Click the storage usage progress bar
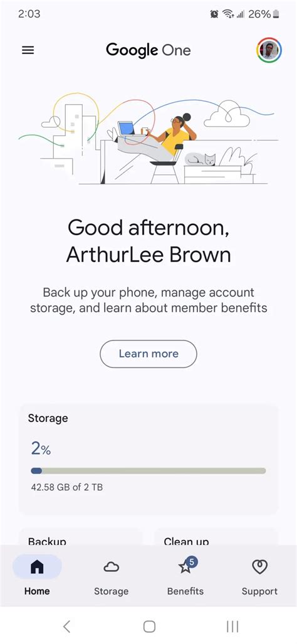The height and width of the screenshot is (644, 297). (x=148, y=471)
